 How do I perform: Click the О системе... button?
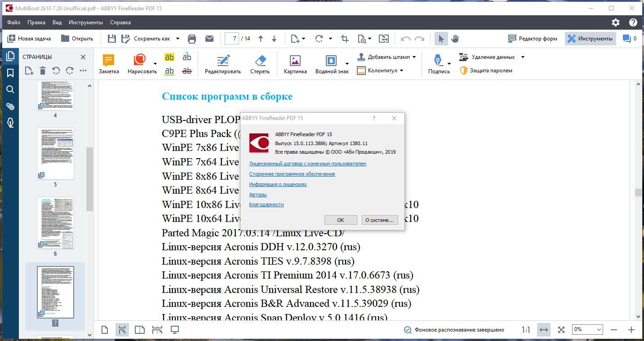click(x=380, y=220)
